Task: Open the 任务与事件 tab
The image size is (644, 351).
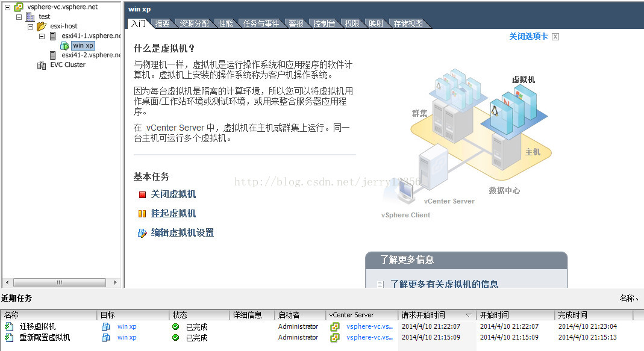Action: tap(261, 24)
